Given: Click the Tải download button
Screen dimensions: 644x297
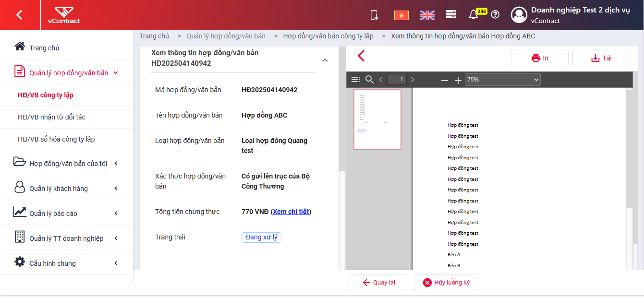Looking at the screenshot, I should 601,58.
